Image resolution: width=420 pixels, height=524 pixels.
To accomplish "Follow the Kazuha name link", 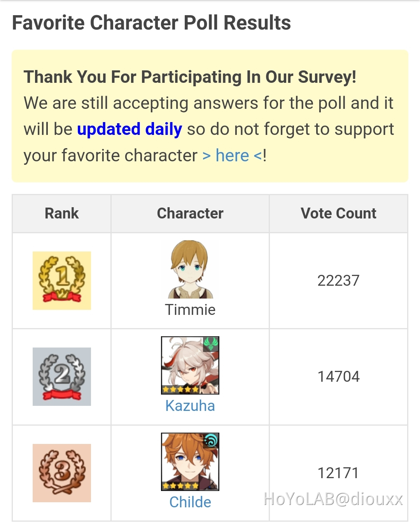I will point(190,406).
